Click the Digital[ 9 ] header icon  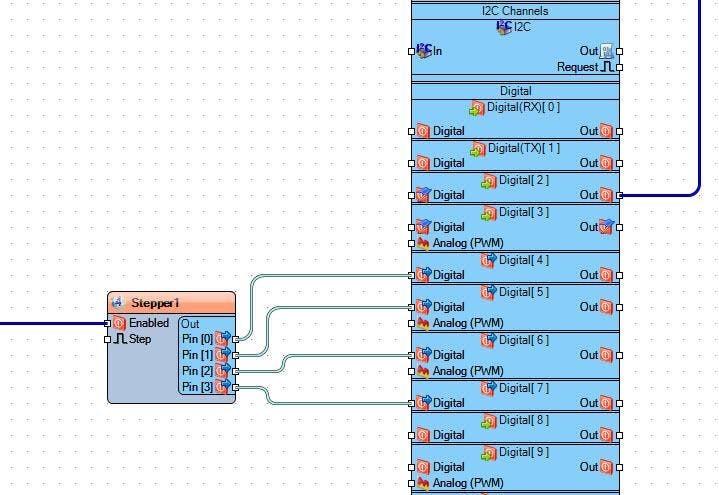tap(489, 453)
